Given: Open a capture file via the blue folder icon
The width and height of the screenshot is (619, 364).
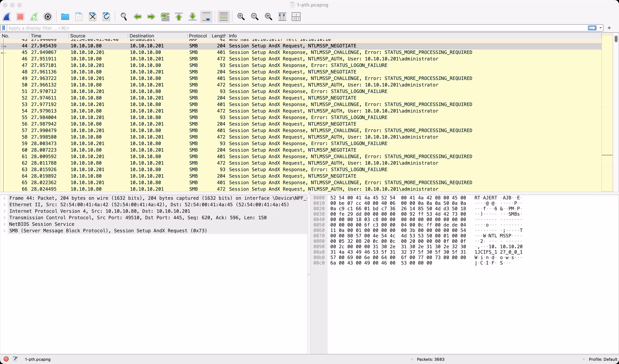Looking at the screenshot, I should (65, 17).
